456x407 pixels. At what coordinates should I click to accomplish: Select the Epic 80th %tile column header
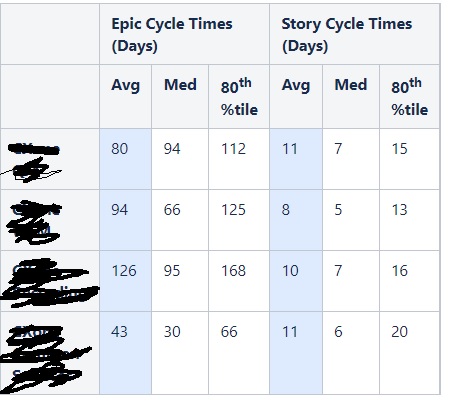(x=239, y=97)
